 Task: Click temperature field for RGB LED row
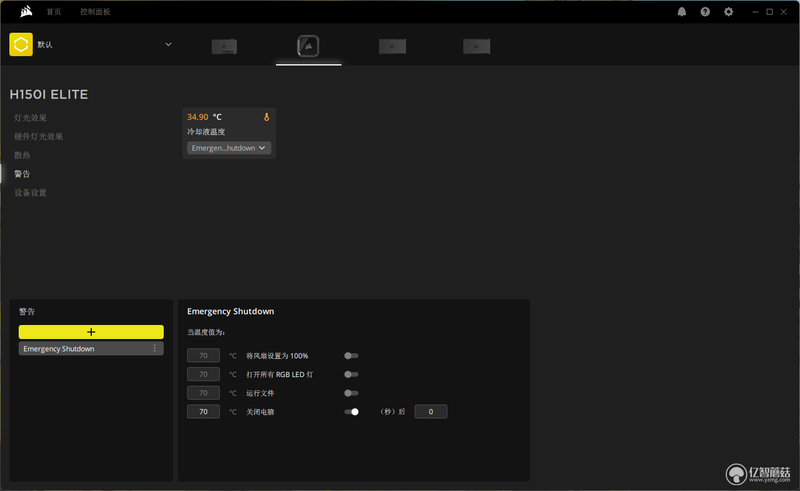tap(204, 374)
